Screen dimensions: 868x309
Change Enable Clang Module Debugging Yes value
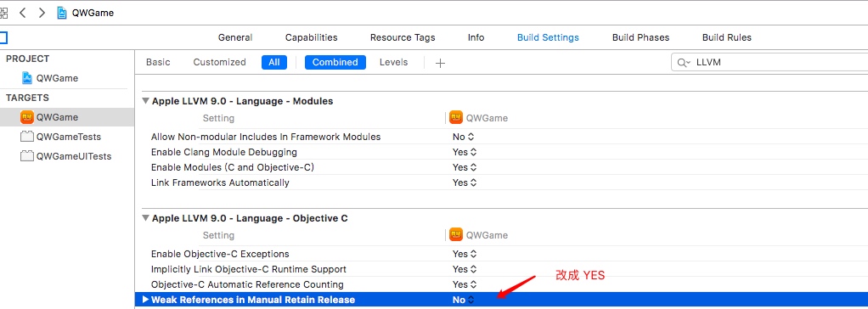(x=465, y=152)
